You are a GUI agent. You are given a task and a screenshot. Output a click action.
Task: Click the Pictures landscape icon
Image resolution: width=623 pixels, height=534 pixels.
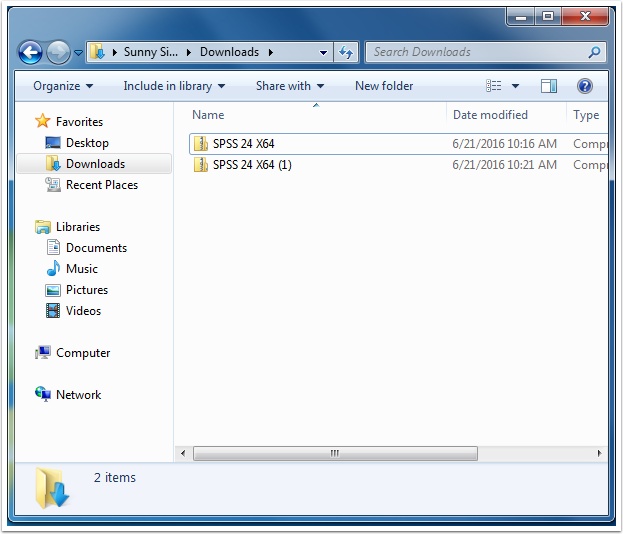coord(53,290)
